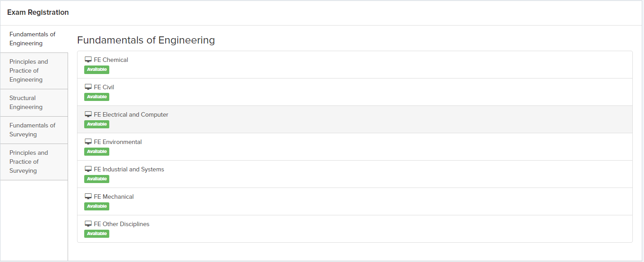Open FE Electrical and Computer exam

131,114
